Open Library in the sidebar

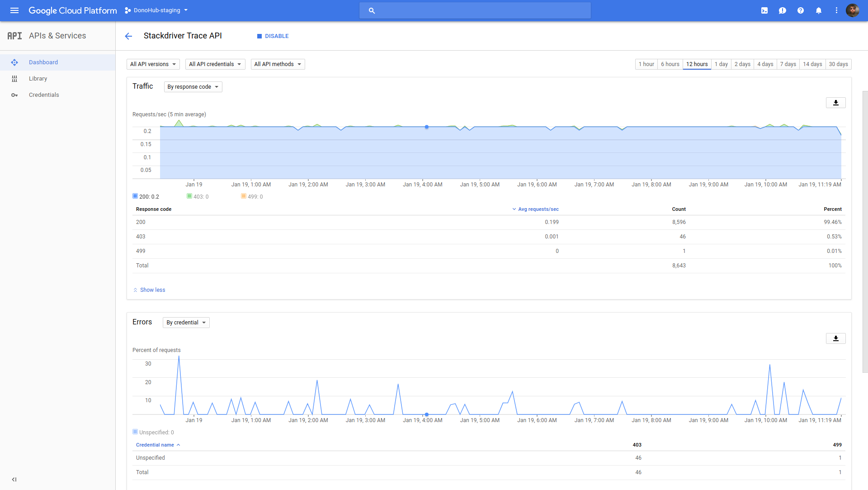coord(38,79)
